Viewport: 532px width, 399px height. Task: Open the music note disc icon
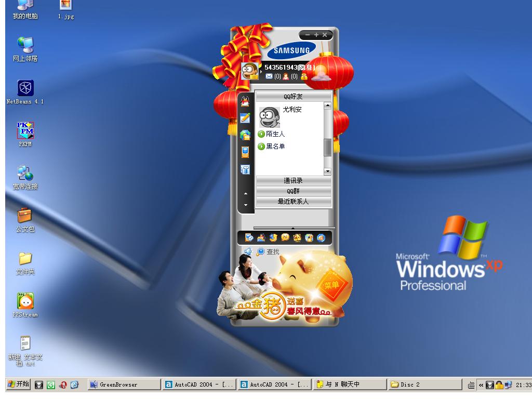[309, 237]
